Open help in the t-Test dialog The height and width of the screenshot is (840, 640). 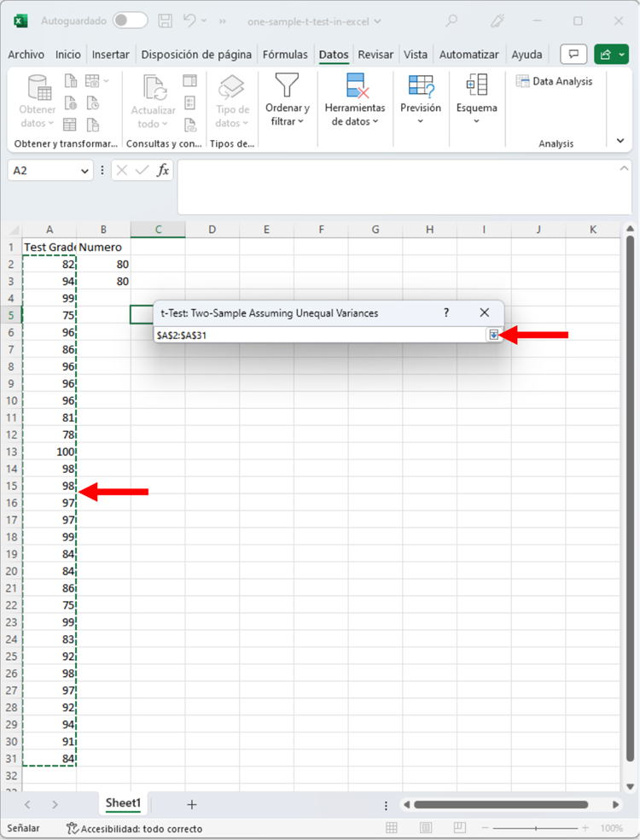coord(445,313)
